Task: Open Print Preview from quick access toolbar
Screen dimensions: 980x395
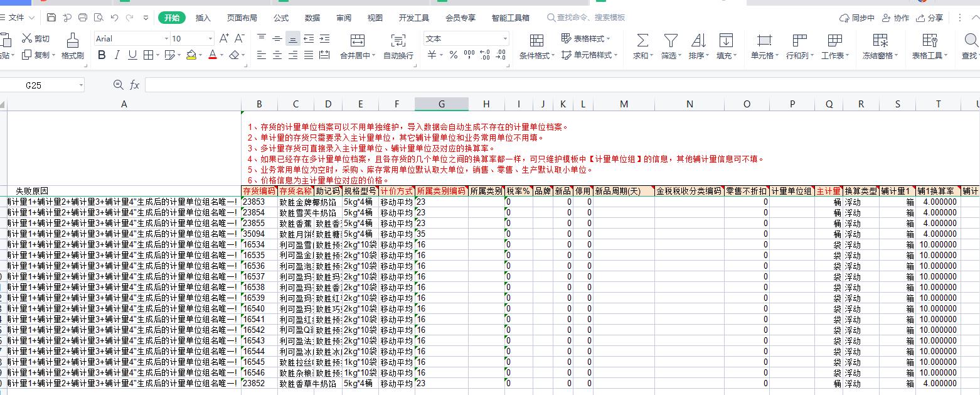Action: (x=99, y=18)
